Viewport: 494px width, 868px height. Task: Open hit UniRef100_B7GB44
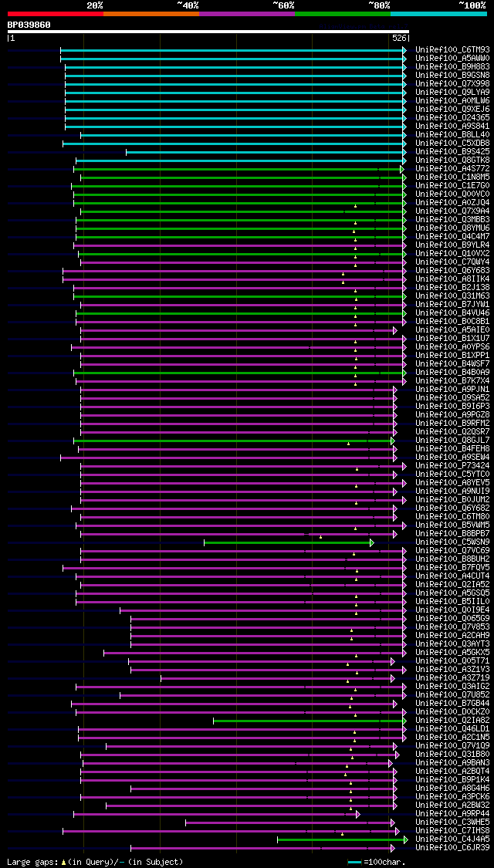point(452,704)
